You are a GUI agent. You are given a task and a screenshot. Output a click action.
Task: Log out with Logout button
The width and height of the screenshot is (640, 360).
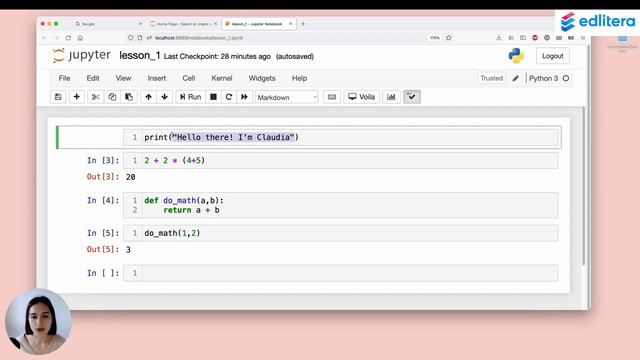click(x=553, y=56)
